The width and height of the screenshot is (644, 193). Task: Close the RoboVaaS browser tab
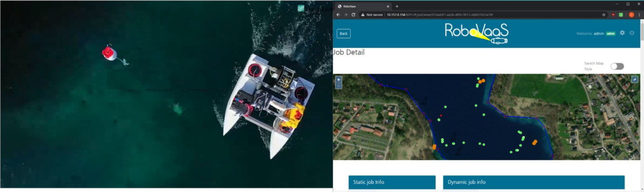click(x=388, y=6)
